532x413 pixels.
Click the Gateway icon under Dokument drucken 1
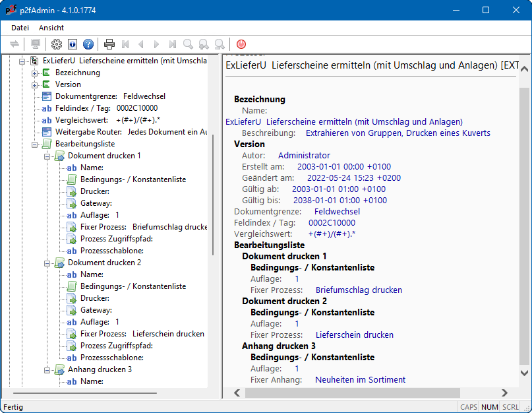pyautogui.click(x=72, y=203)
